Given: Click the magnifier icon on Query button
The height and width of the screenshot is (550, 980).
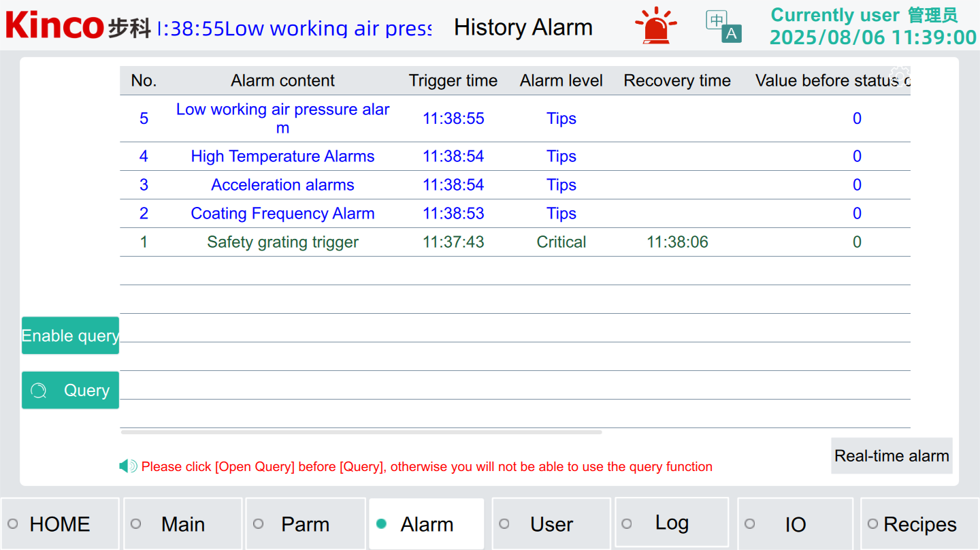Looking at the screenshot, I should [x=39, y=391].
